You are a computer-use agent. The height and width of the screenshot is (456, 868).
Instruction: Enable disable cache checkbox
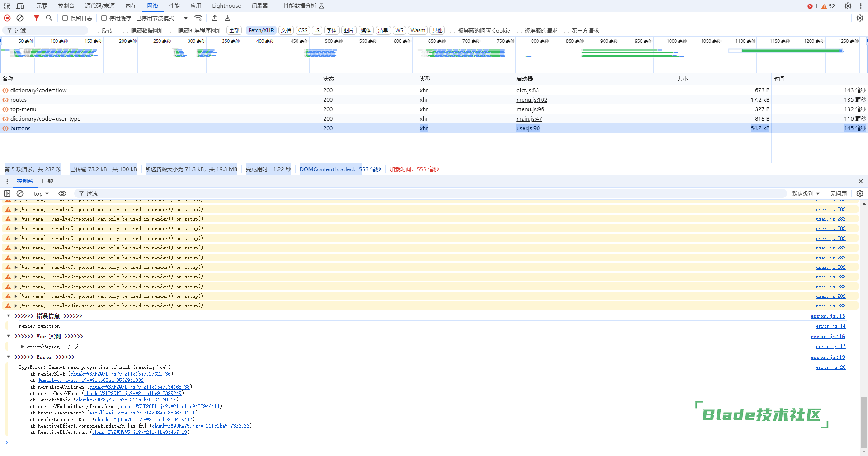pos(104,18)
